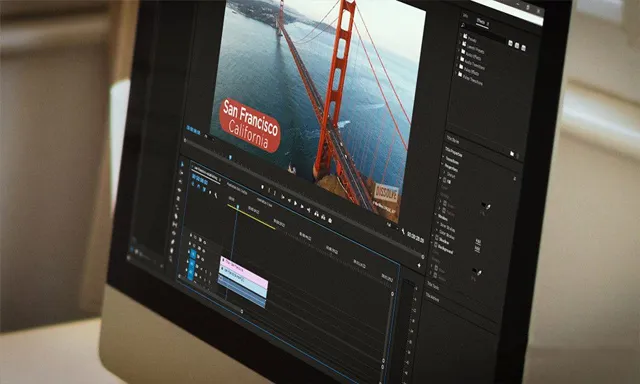Click Go to Out point transport button
640x384 pixels.
[x=309, y=210]
